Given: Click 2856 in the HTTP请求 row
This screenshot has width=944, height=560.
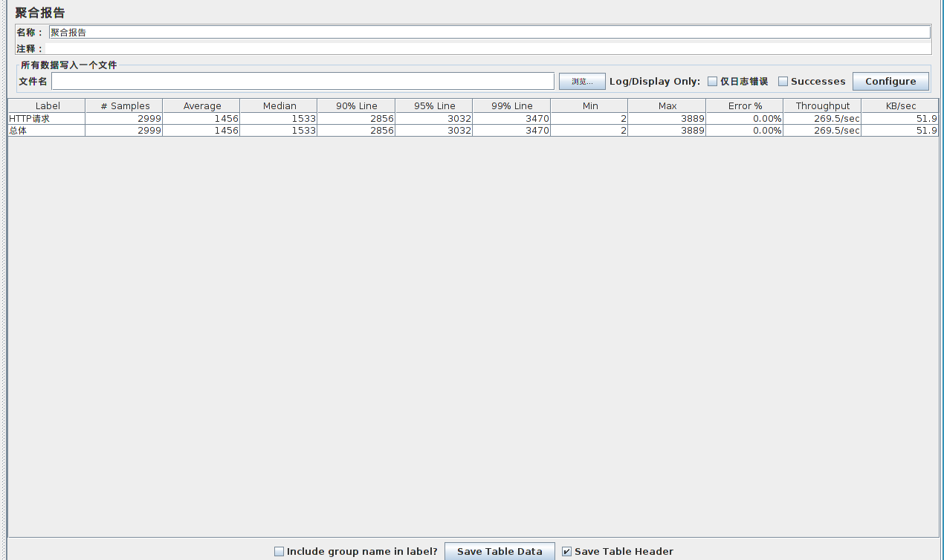Looking at the screenshot, I should 357,118.
